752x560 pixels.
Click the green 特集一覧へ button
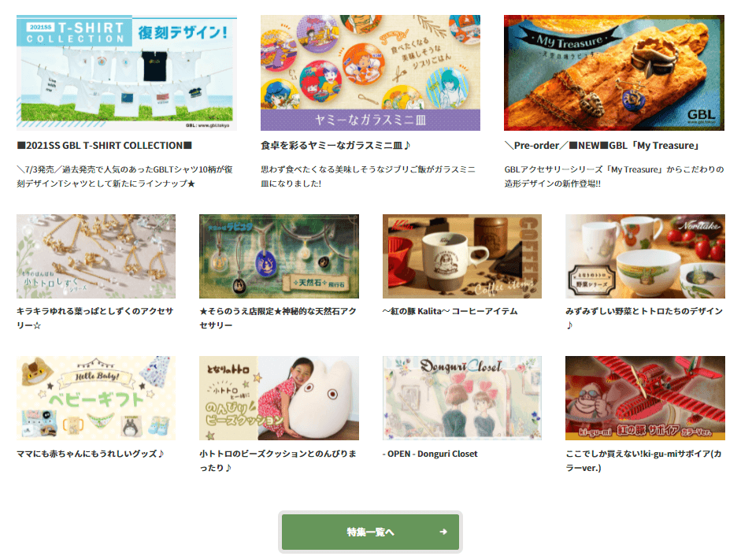click(370, 532)
